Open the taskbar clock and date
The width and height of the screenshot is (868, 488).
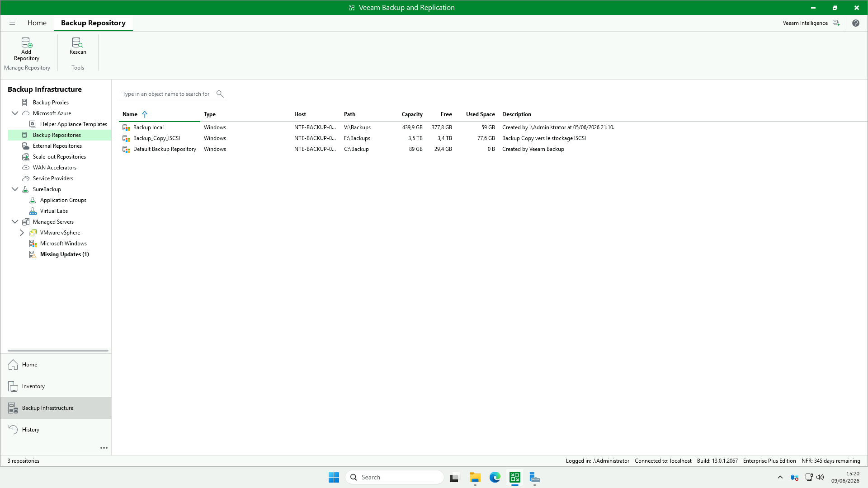845,477
